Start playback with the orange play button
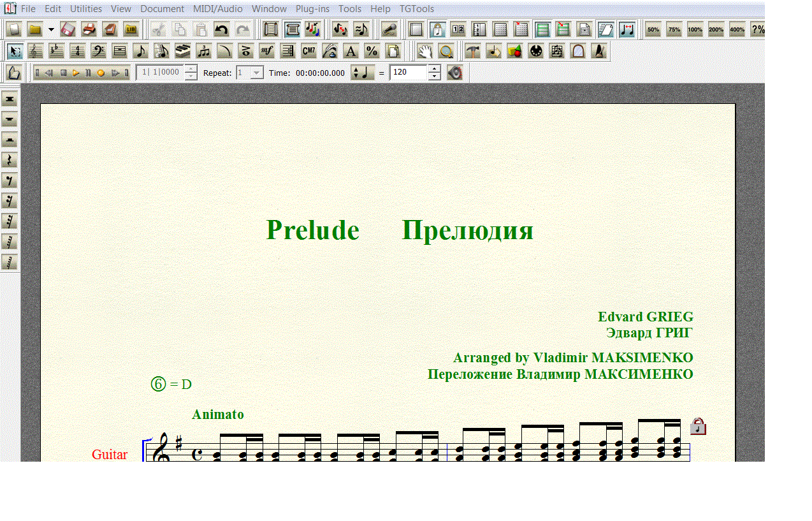Image resolution: width=812 pixels, height=521 pixels. tap(76, 73)
